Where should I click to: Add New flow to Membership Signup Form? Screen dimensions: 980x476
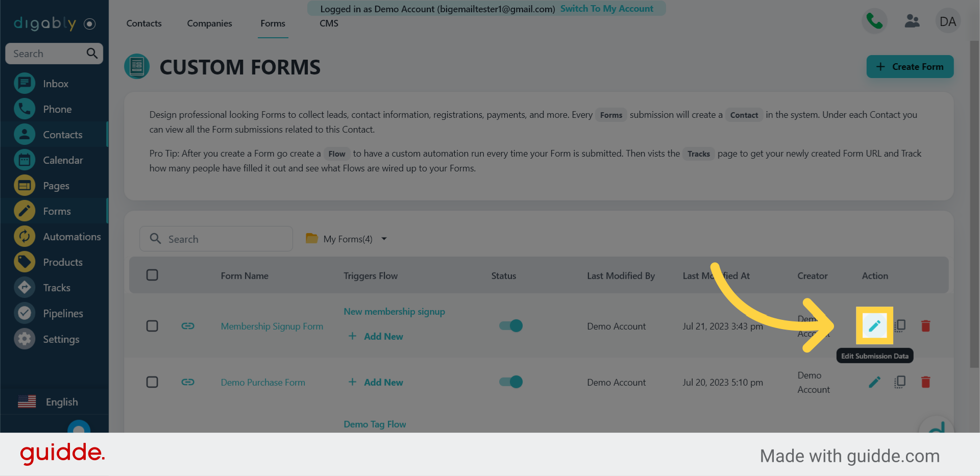pos(376,336)
